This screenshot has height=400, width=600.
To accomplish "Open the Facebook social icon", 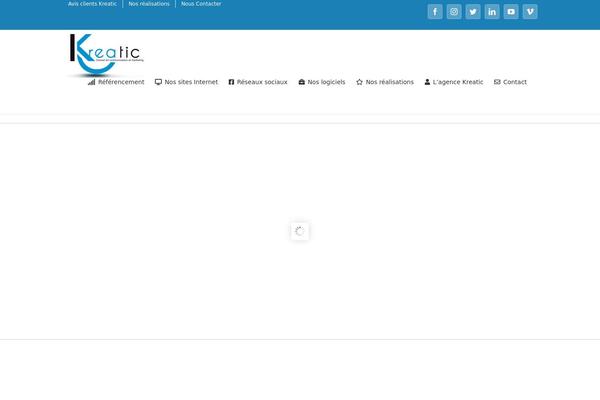I will tap(435, 11).
